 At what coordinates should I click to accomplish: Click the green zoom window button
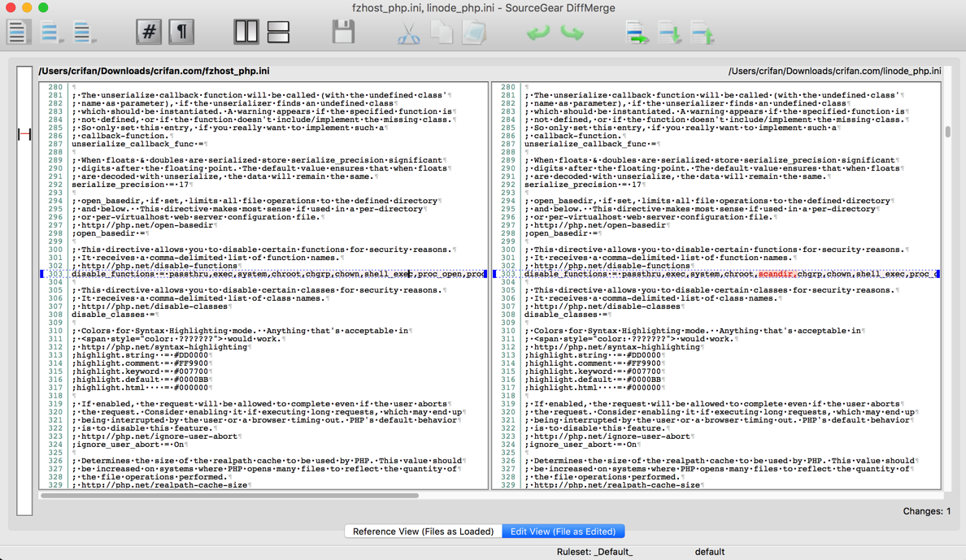(43, 7)
